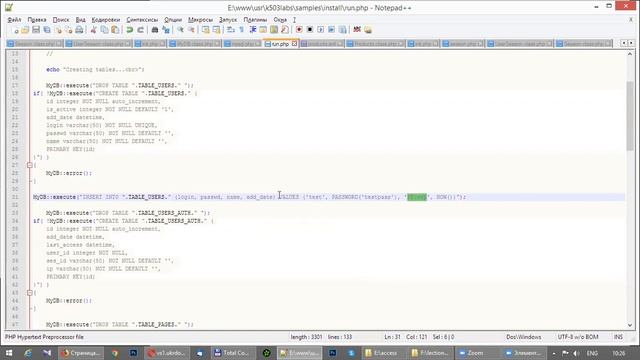Paste clipboard contents with the Paste icon
The height and width of the screenshot is (360, 640).
(x=115, y=30)
